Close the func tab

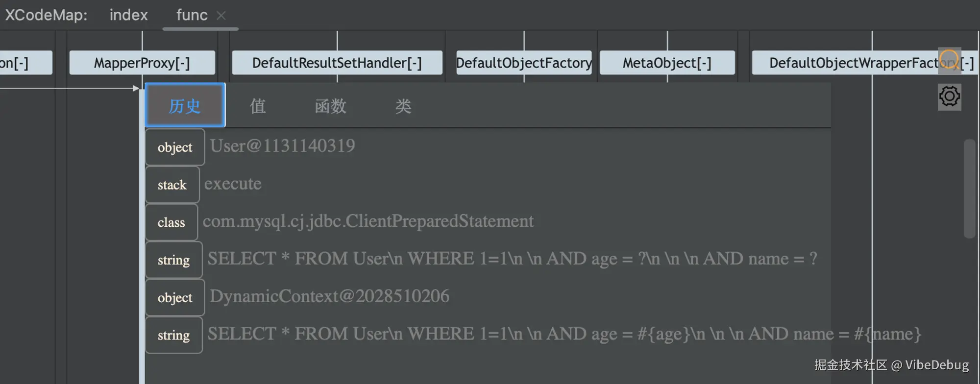tap(221, 16)
